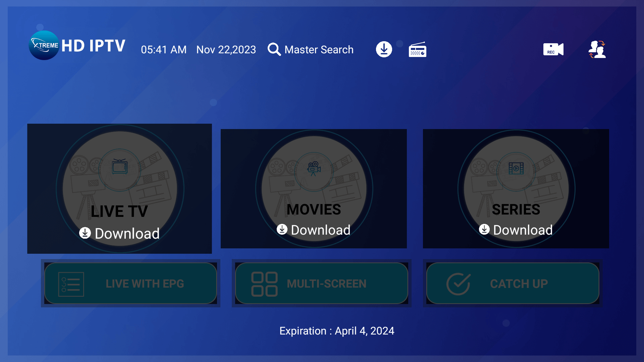Click the EPG list icon

pos(71,284)
